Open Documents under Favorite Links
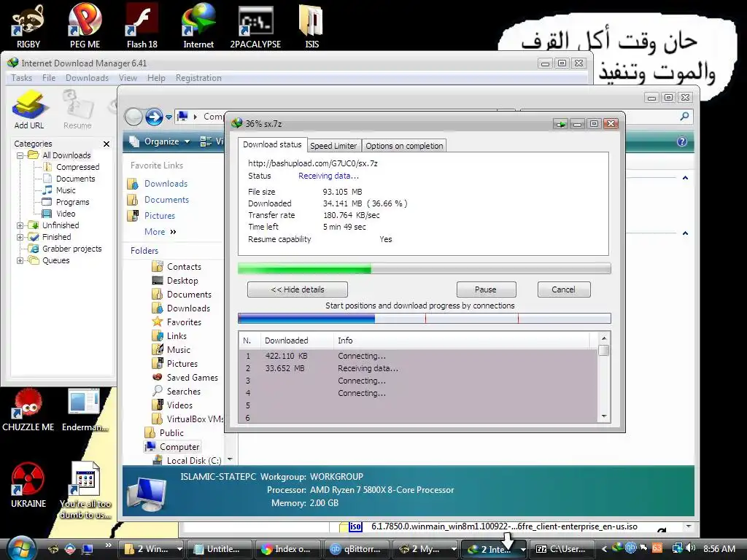747x560 pixels. pyautogui.click(x=166, y=200)
